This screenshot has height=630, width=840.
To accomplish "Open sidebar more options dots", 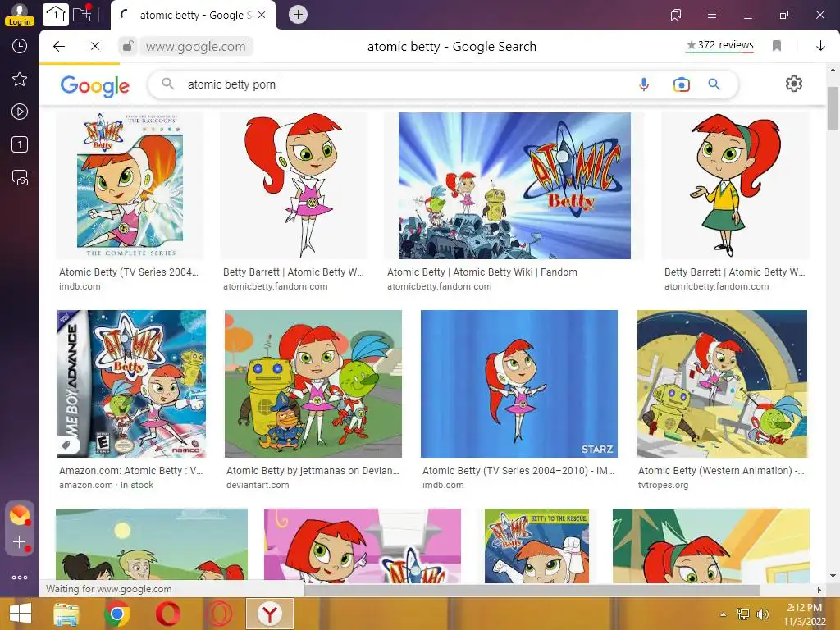I will [x=20, y=577].
